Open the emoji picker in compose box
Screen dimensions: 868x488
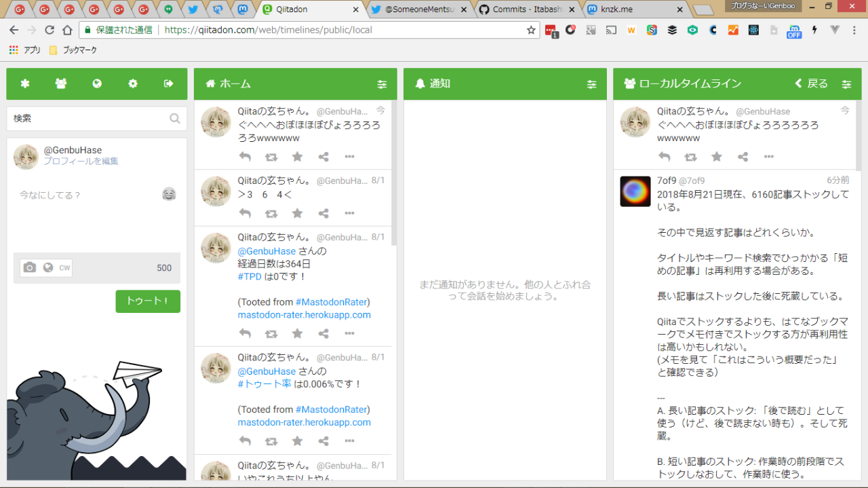point(169,195)
